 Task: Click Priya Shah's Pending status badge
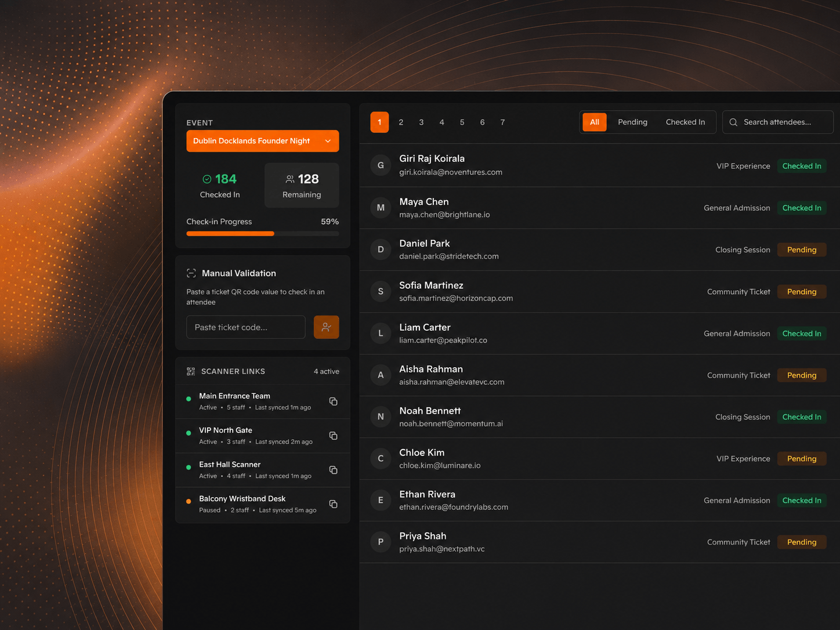pos(802,542)
